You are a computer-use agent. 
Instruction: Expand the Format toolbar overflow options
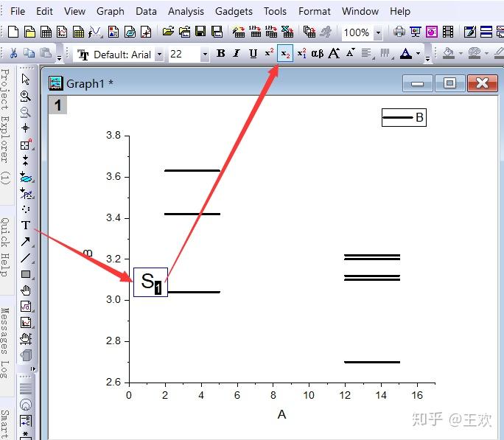coord(427,58)
